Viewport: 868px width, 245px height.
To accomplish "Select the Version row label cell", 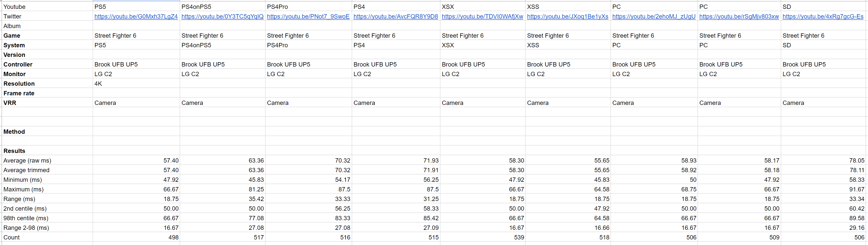I will pos(47,55).
